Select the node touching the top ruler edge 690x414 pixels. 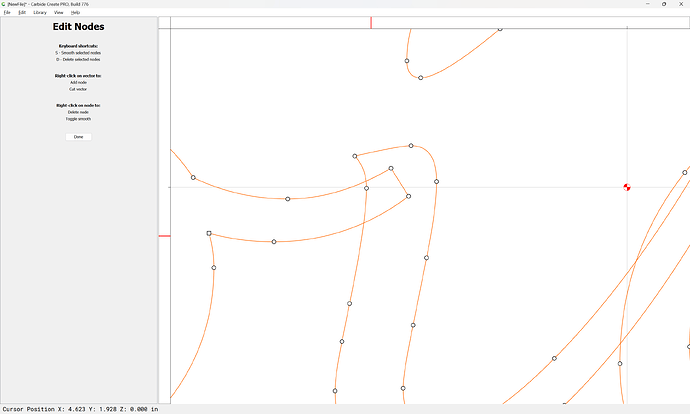pos(500,29)
